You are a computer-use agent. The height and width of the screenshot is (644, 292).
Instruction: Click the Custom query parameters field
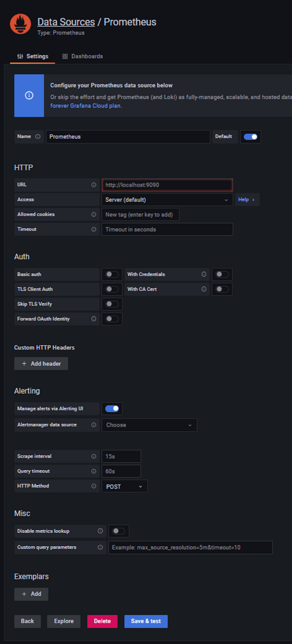point(190,548)
